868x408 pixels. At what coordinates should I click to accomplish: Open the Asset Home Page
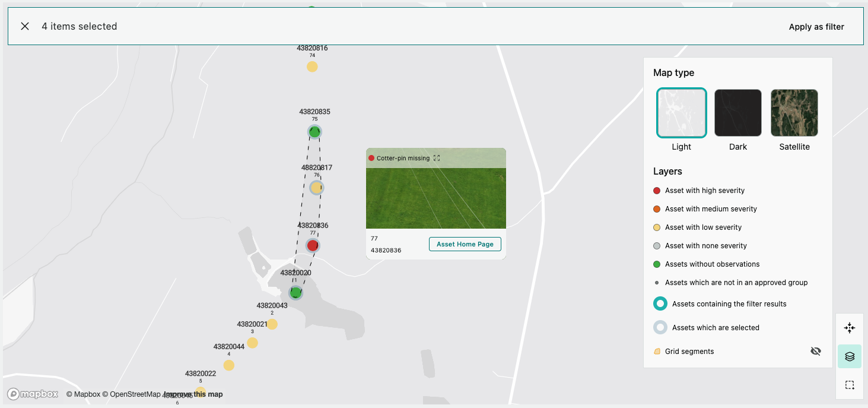pos(465,244)
